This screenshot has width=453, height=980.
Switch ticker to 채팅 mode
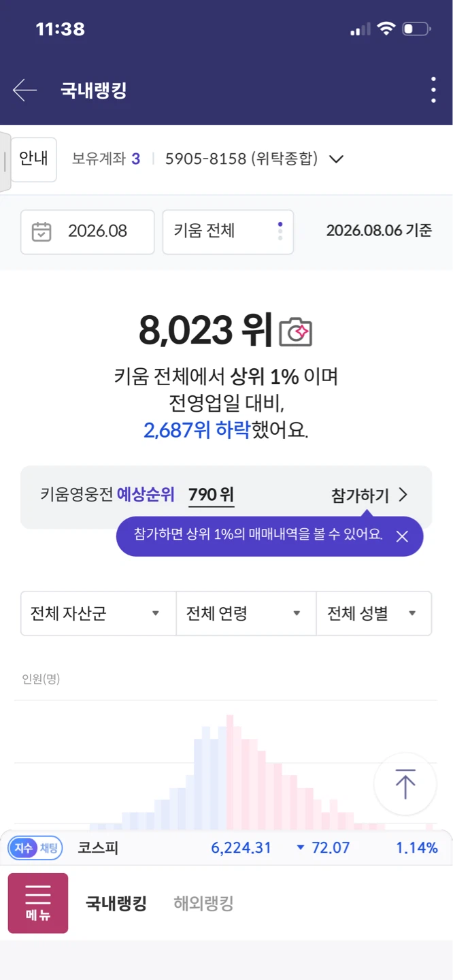(x=49, y=848)
